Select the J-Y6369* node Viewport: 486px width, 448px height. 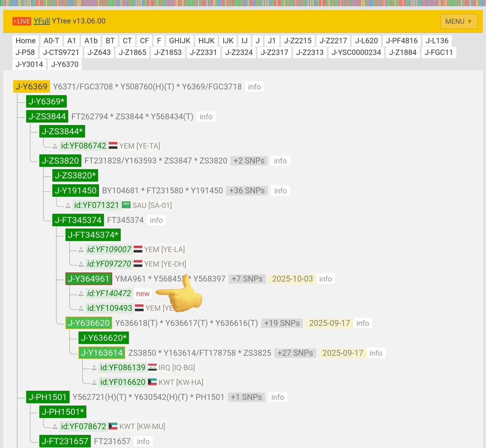[47, 102]
